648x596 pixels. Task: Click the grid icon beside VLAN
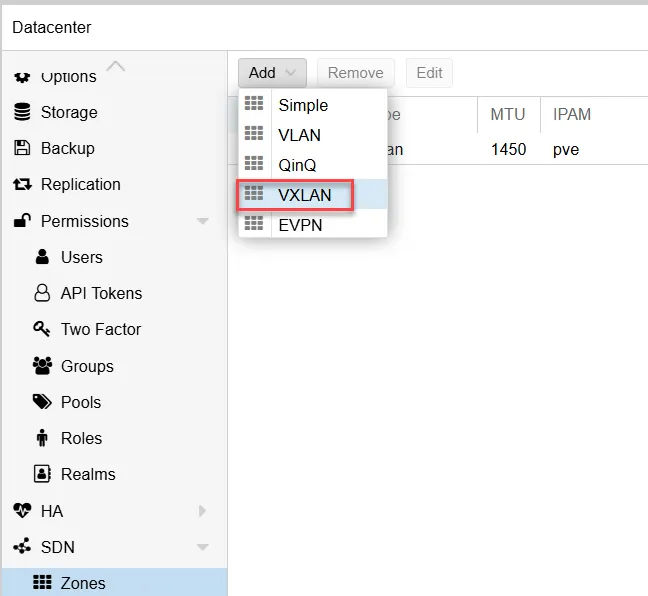tap(254, 133)
